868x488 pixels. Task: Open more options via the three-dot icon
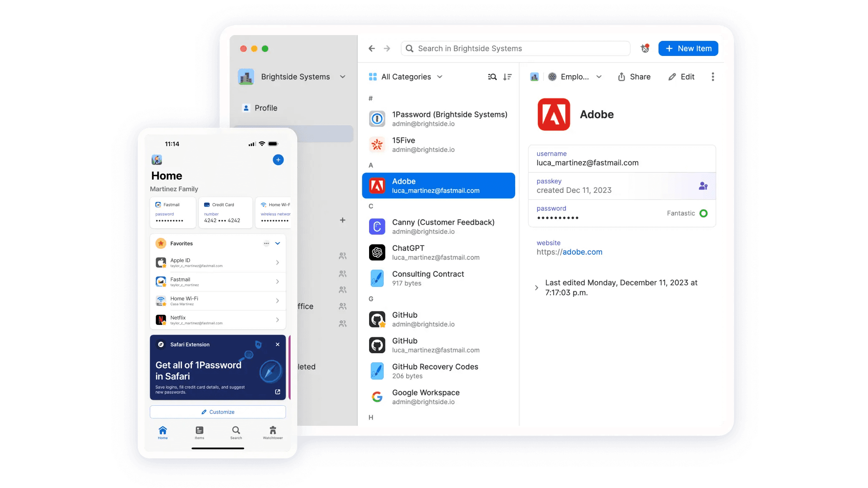pyautogui.click(x=713, y=77)
